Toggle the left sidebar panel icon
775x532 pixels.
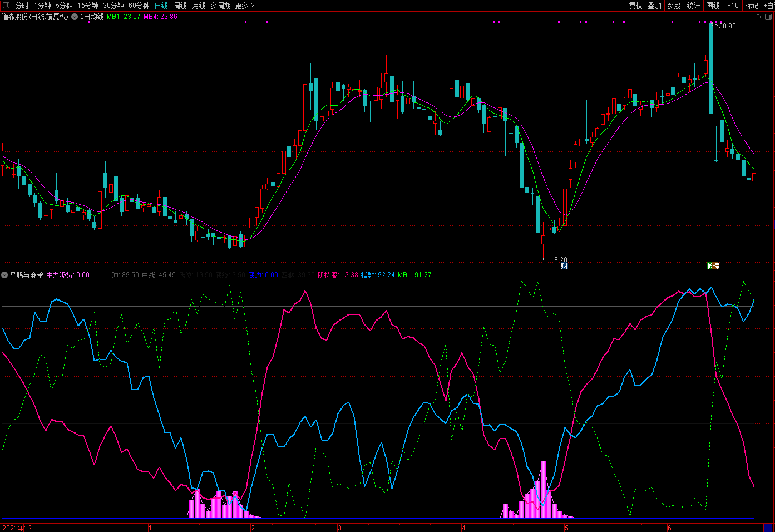6,6
